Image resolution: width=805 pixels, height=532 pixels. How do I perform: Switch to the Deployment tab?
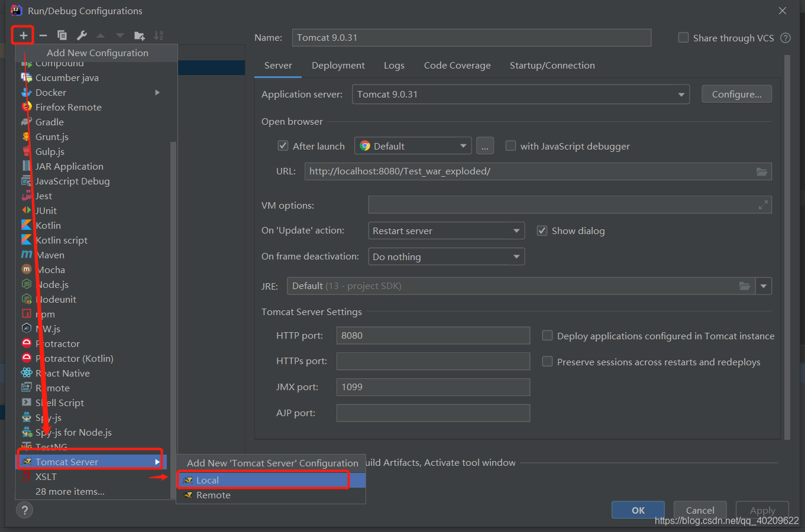tap(338, 66)
